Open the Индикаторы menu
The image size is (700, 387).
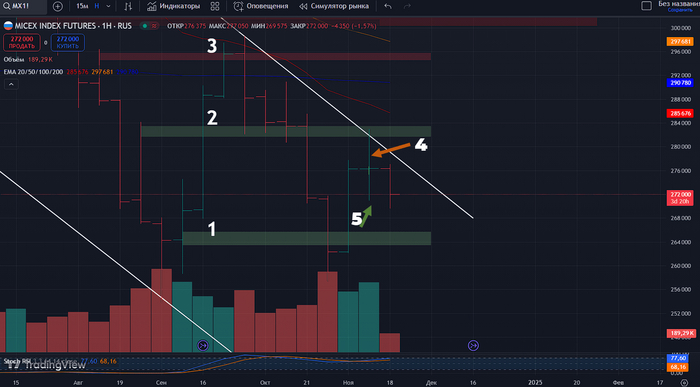coord(174,6)
